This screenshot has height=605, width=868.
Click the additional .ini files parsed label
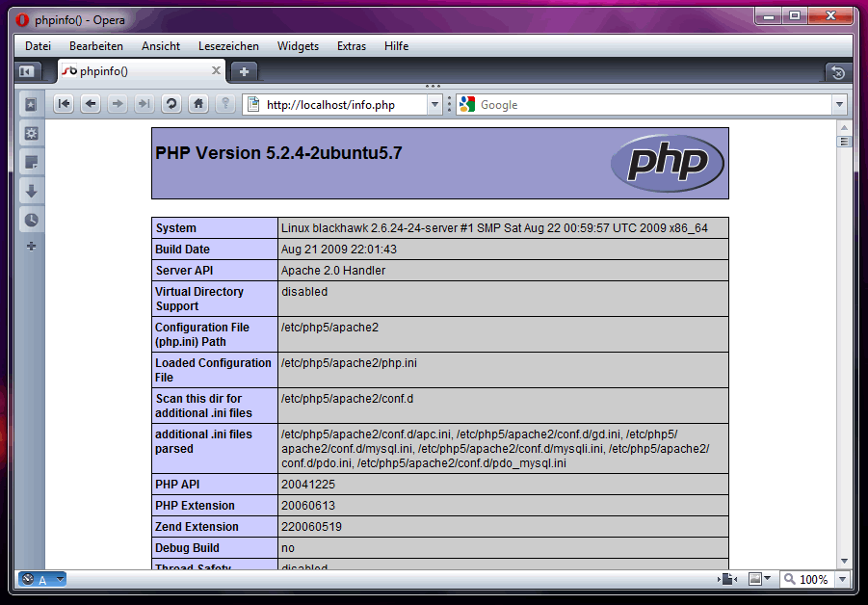[x=203, y=442]
